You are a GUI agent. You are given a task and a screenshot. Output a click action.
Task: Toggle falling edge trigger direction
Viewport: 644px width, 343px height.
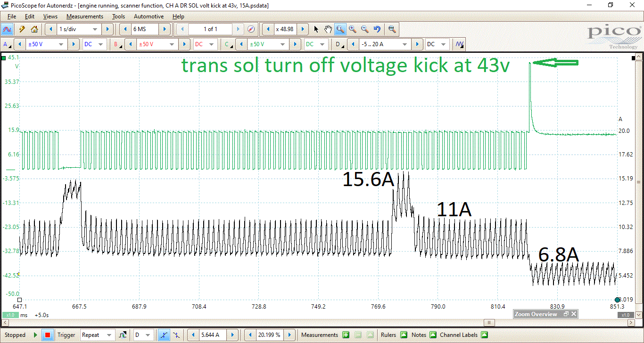(x=176, y=335)
